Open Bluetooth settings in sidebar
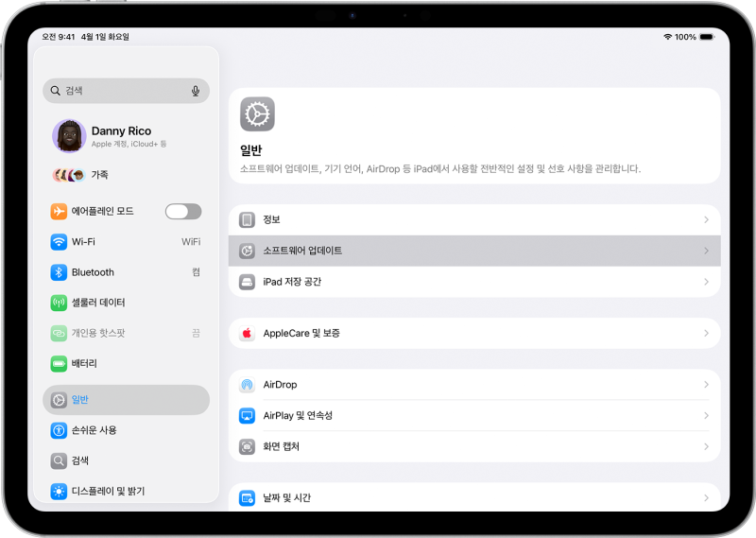Viewport: 756px width, 538px height. point(126,272)
